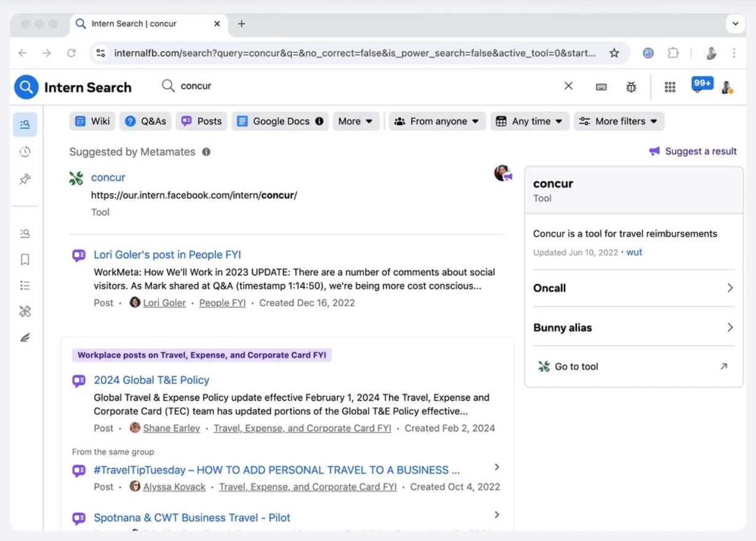
Task: Click the browser address bar URL
Action: tap(355, 53)
